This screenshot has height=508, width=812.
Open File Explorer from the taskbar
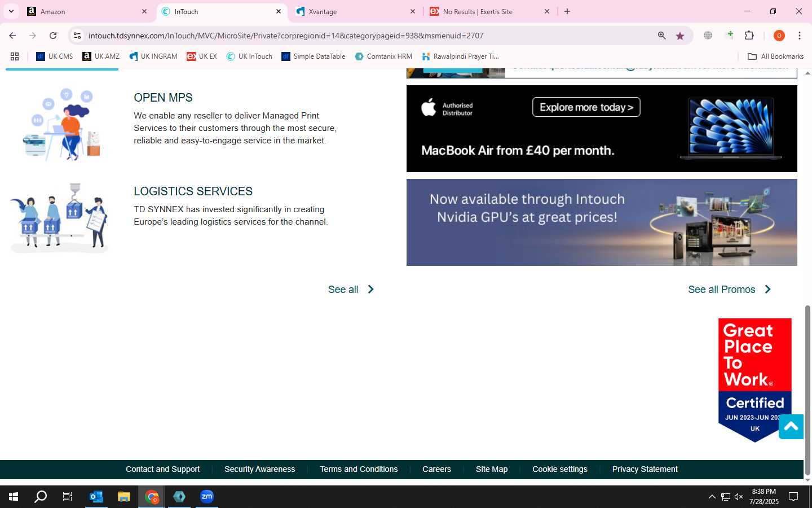pyautogui.click(x=124, y=497)
